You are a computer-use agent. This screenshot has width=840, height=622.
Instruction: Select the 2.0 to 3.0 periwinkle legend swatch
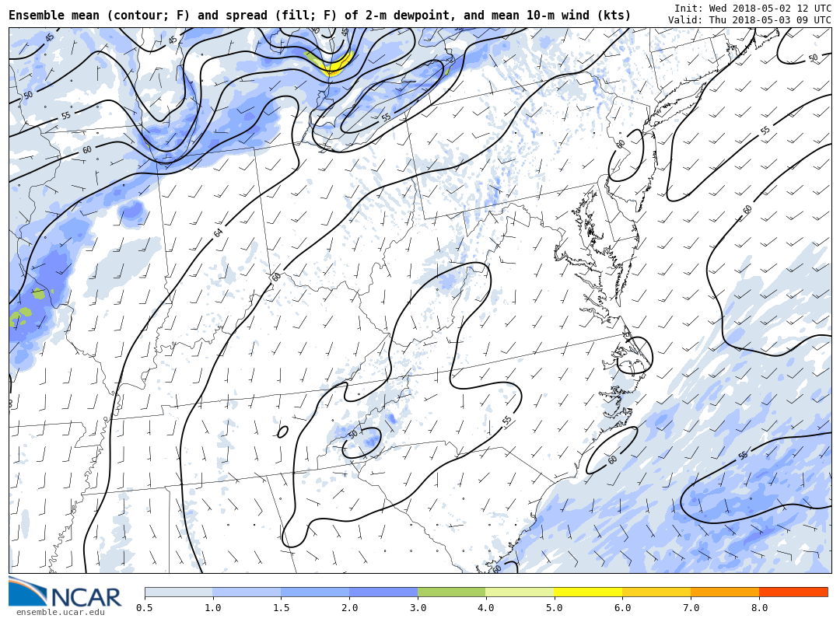[383, 592]
